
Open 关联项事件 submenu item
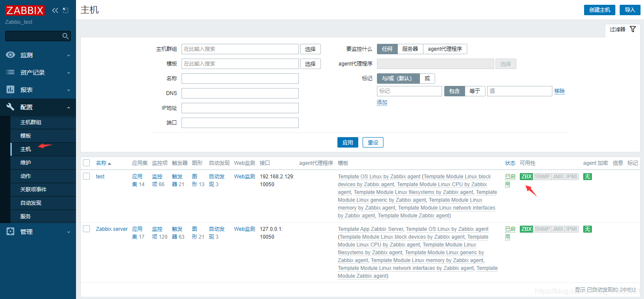point(43,190)
